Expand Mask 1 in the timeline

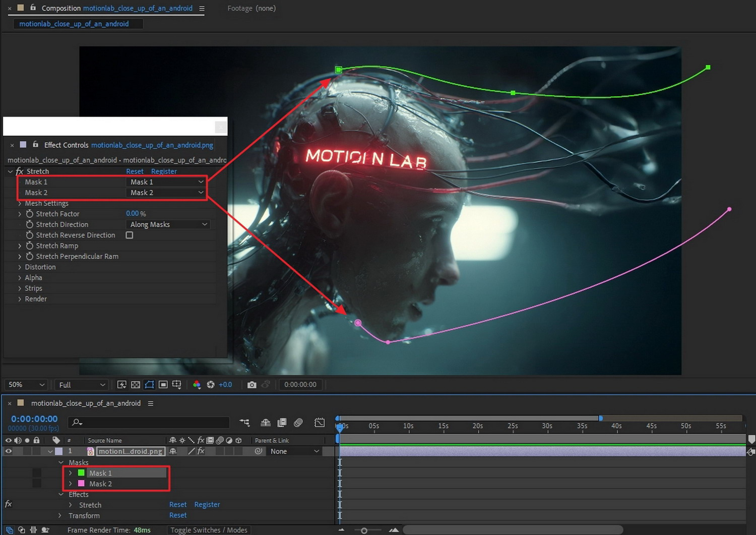tap(70, 473)
